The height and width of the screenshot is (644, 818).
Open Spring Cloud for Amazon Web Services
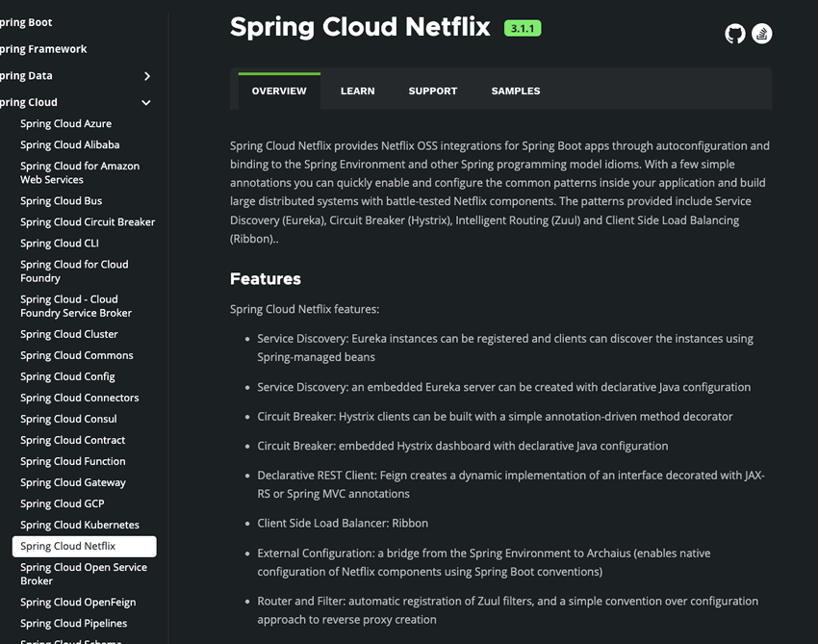tap(80, 172)
